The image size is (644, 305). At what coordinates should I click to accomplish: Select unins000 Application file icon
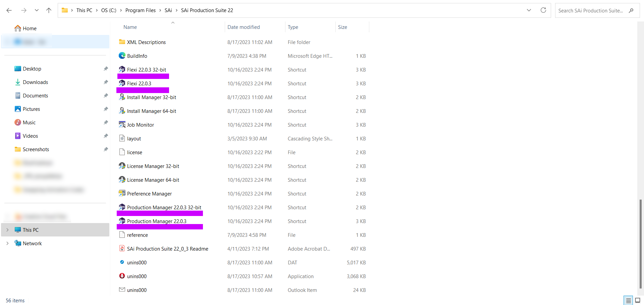[x=122, y=276]
